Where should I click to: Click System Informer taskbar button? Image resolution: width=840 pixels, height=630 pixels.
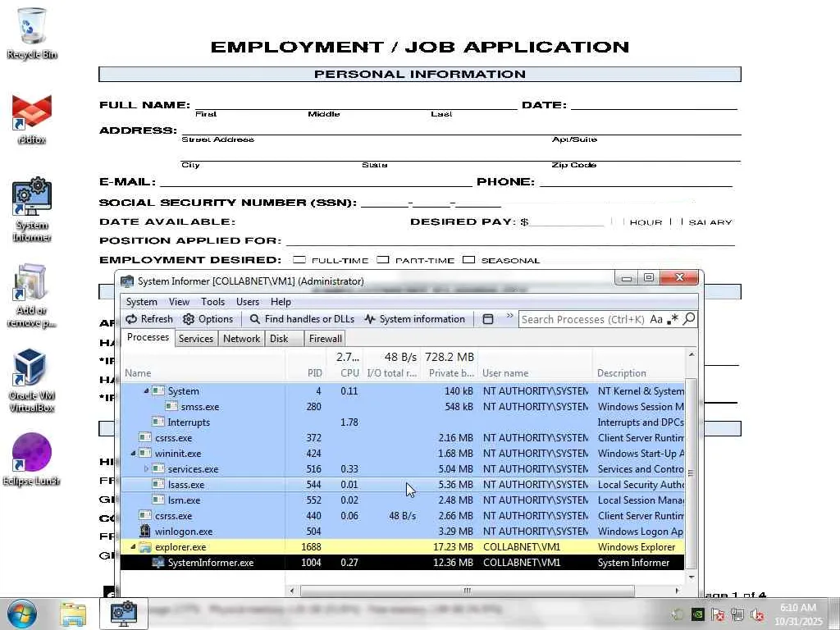(x=124, y=614)
